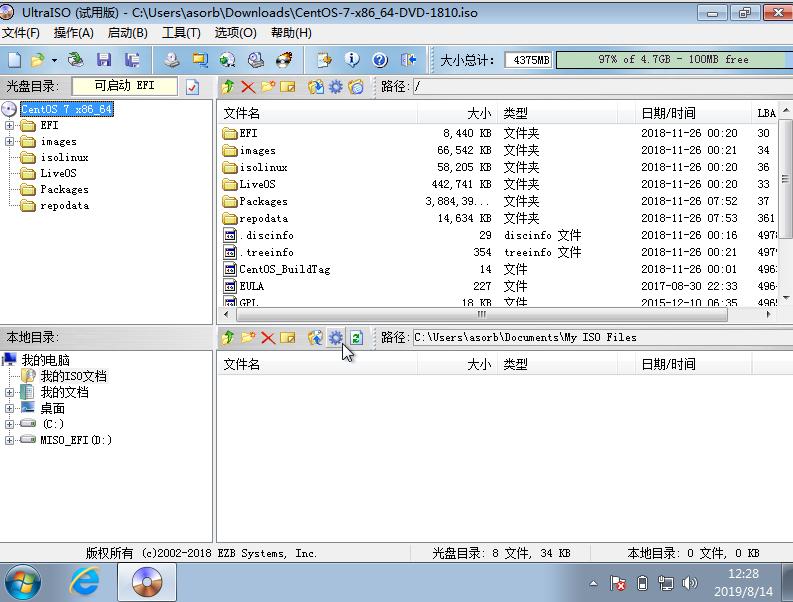
Task: Expand the MISO_EFI(D:) drive node
Action: tap(10, 441)
